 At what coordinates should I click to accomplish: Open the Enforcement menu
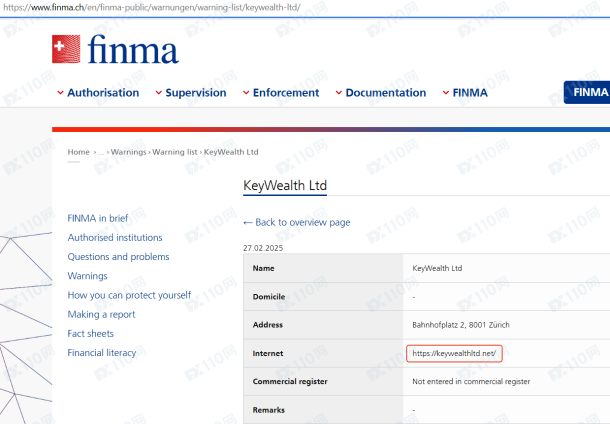tap(286, 93)
